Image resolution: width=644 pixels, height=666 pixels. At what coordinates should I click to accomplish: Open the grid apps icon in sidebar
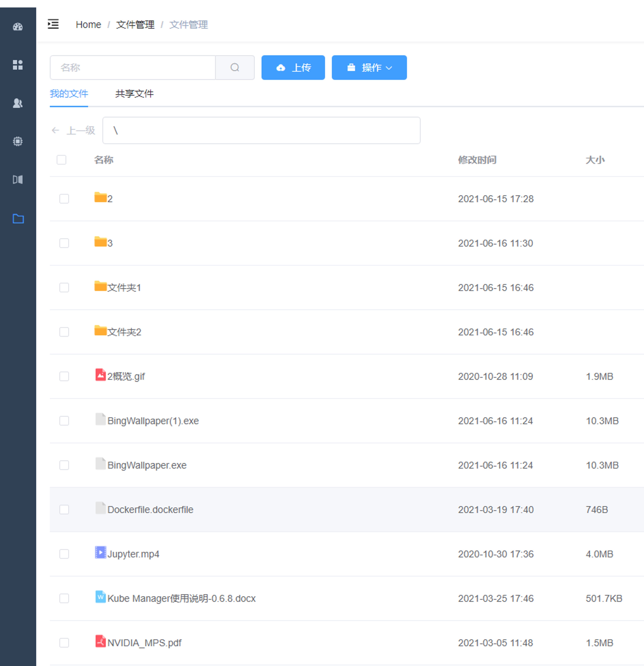pos(18,65)
